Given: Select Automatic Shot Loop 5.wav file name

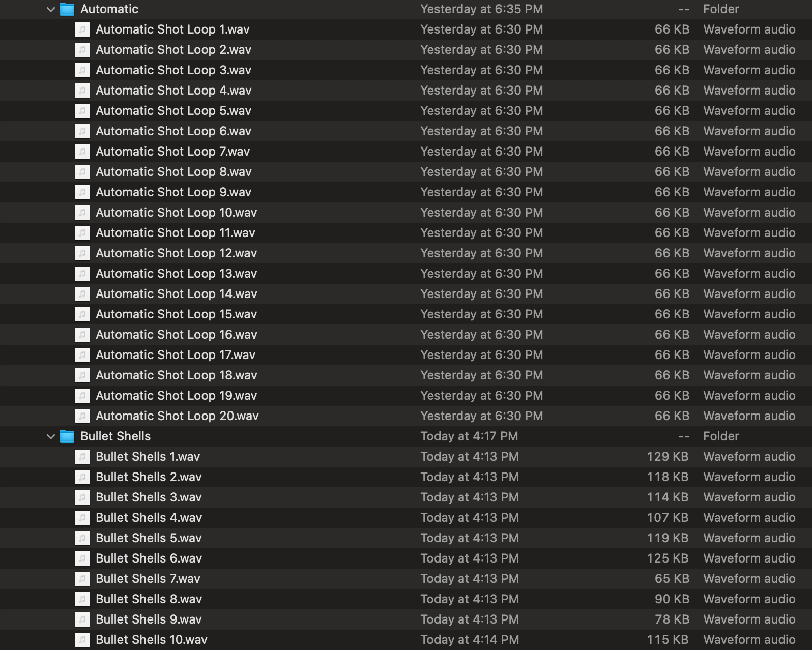Looking at the screenshot, I should click(173, 111).
